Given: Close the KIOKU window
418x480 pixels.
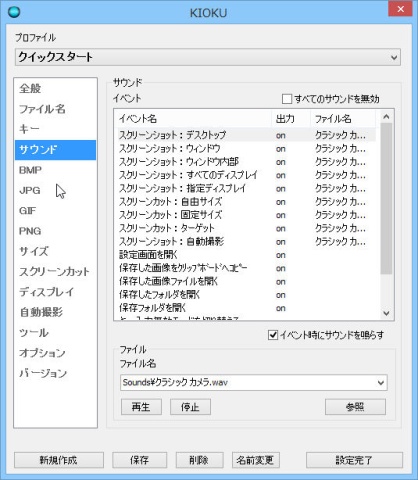Looking at the screenshot, I should click(401, 9).
